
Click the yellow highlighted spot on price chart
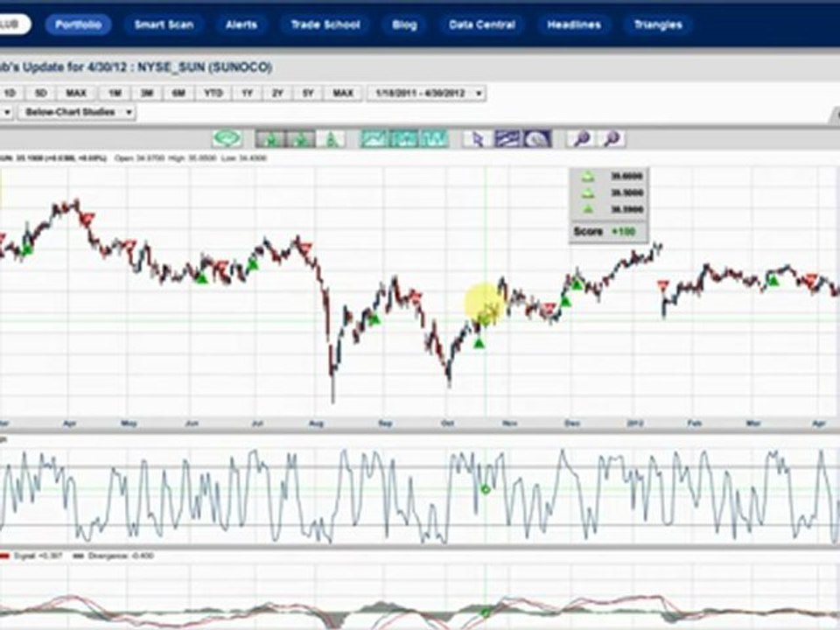[485, 304]
